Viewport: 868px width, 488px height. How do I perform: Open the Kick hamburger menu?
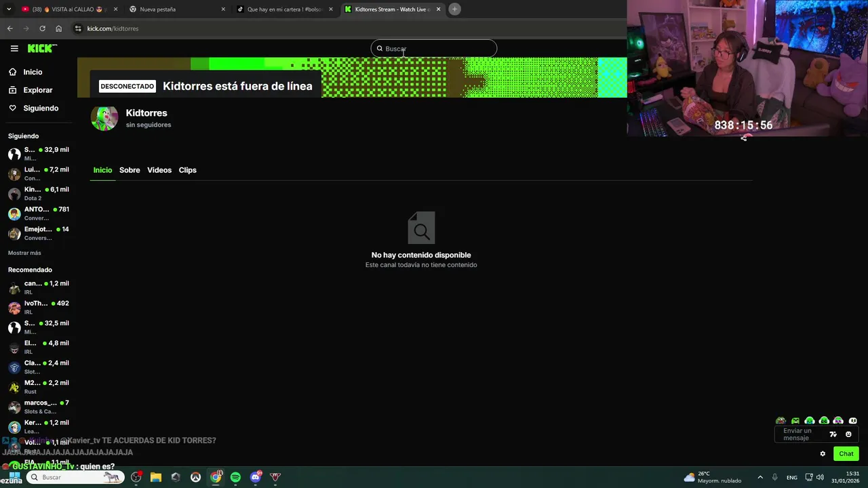[x=14, y=48]
